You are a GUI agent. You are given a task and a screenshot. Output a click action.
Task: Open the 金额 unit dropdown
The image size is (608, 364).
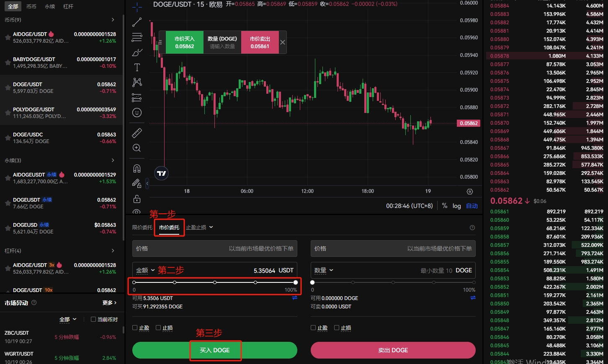coord(145,270)
